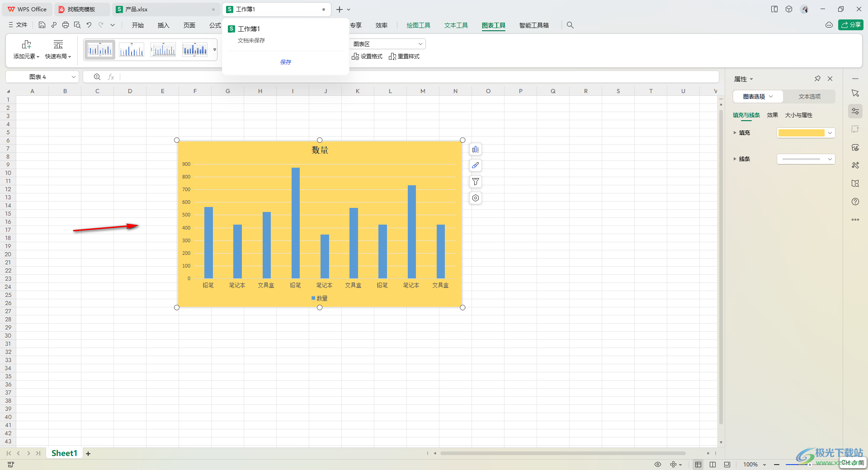
Task: Click the Format Settings (设置格式) button
Action: 367,56
